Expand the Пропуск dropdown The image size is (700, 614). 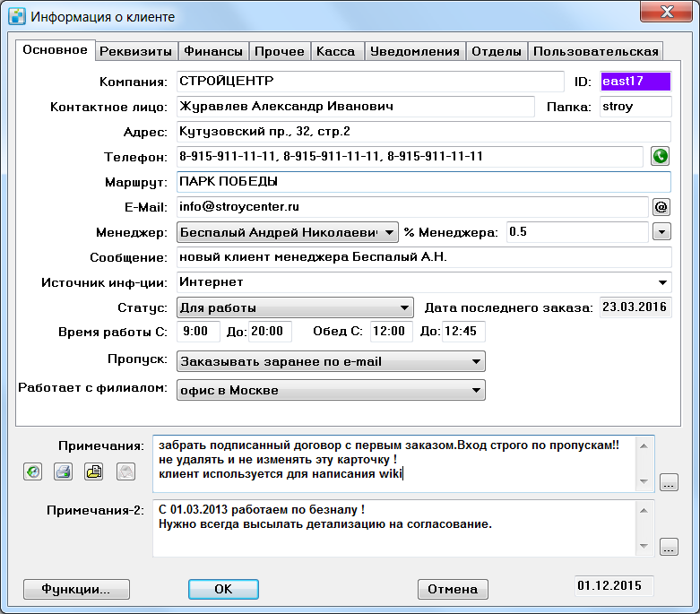click(331, 361)
